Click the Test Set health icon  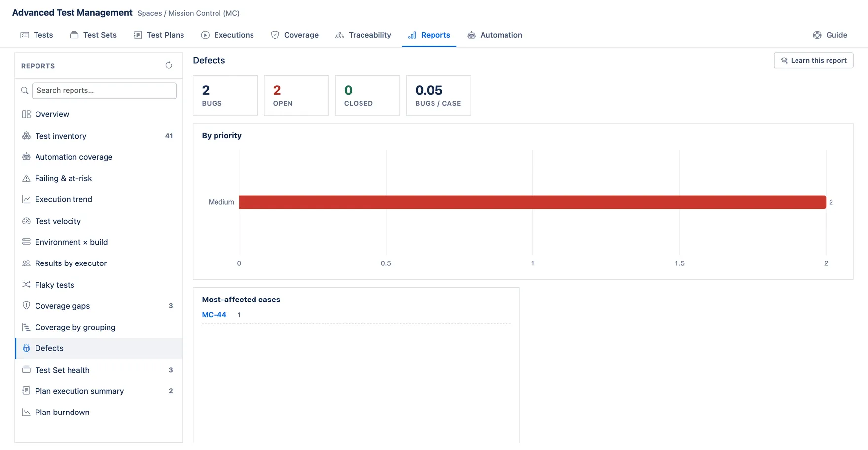26,370
